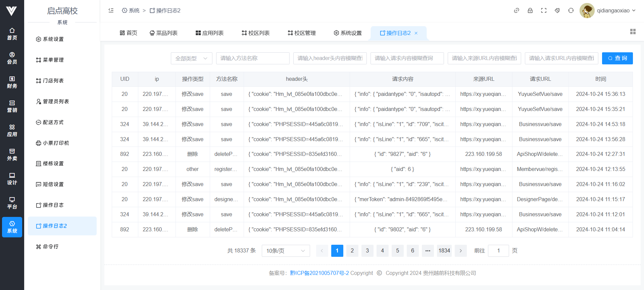Screen dimensions: 644x290
Task: Click the lock screen icon
Action: pyautogui.click(x=530, y=10)
